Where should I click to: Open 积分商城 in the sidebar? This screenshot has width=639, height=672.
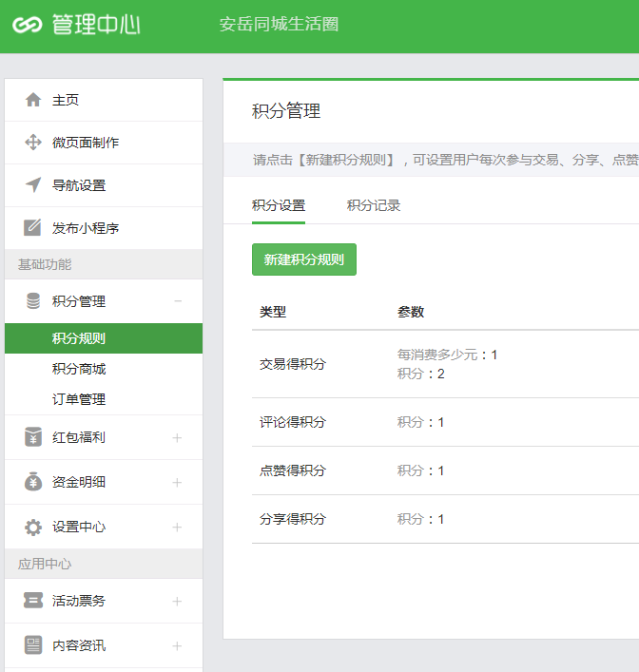coord(79,369)
